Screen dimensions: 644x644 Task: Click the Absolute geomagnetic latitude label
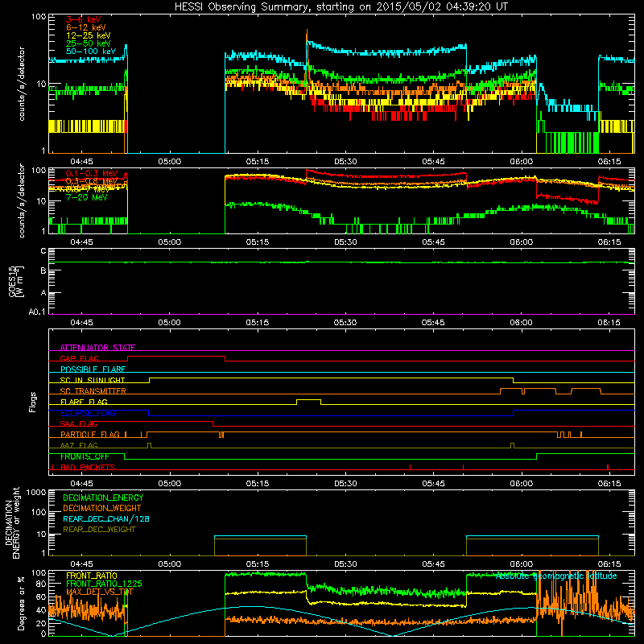556,576
